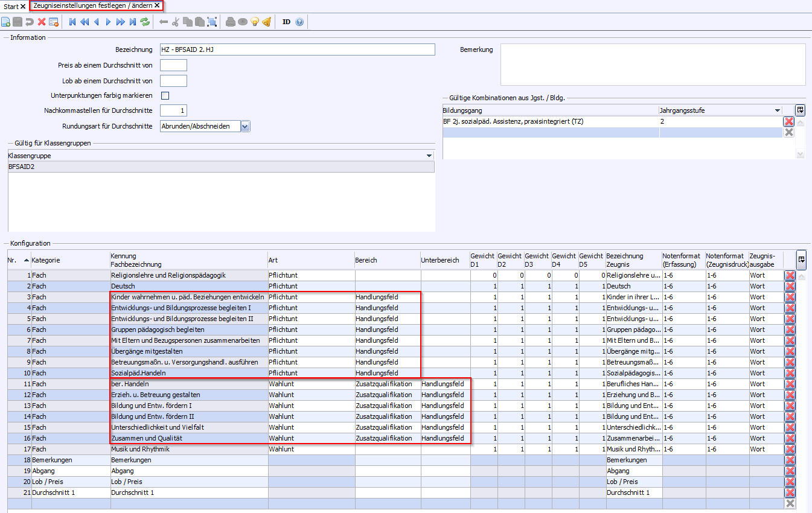The width and height of the screenshot is (812, 513).
Task: Open the Rundungsart für Durchschnitte dropdown
Action: (245, 126)
